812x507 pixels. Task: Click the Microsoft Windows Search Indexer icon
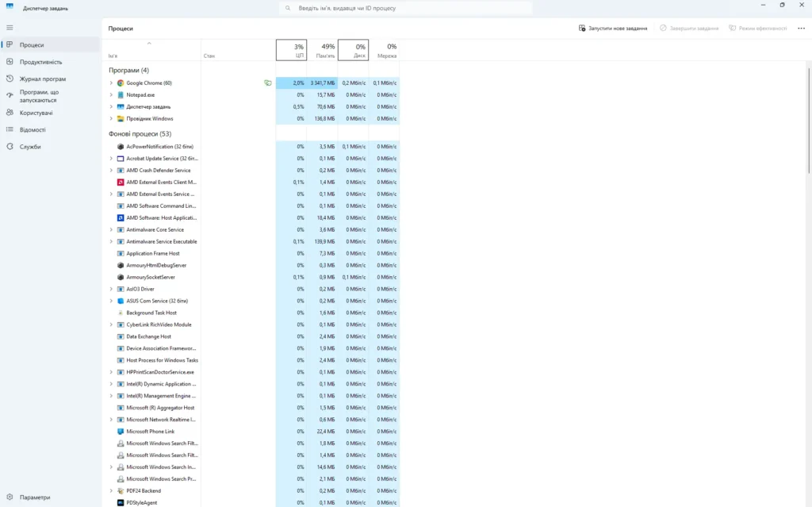click(x=121, y=467)
